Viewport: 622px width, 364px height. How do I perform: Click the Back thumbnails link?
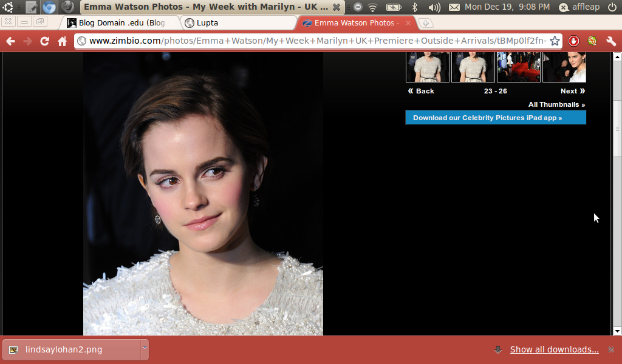(x=421, y=91)
